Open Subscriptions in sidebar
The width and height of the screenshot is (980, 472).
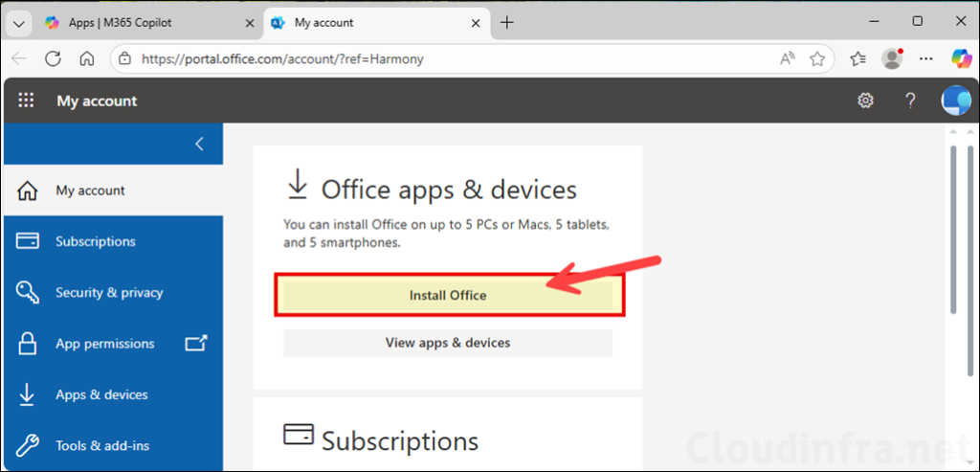pyautogui.click(x=113, y=241)
